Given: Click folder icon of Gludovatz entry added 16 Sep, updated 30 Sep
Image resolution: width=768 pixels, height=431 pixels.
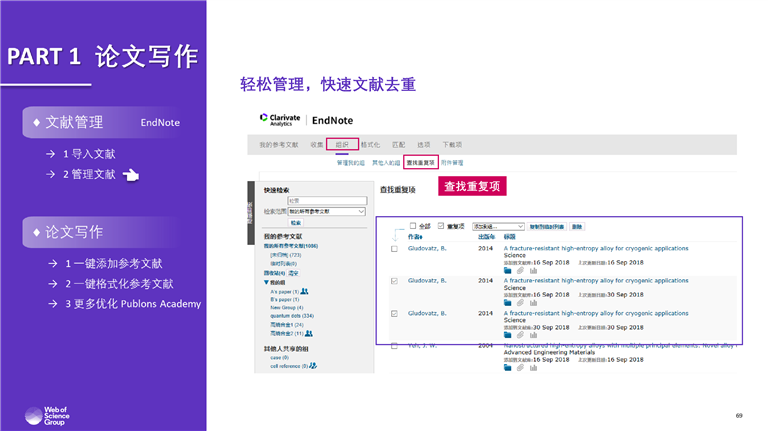Looking at the screenshot, I should coord(507,303).
